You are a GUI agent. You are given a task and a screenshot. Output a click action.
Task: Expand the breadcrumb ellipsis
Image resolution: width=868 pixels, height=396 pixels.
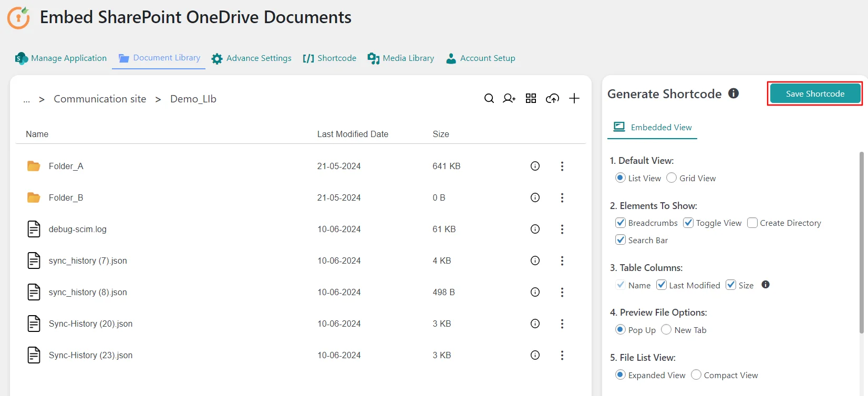(27, 100)
